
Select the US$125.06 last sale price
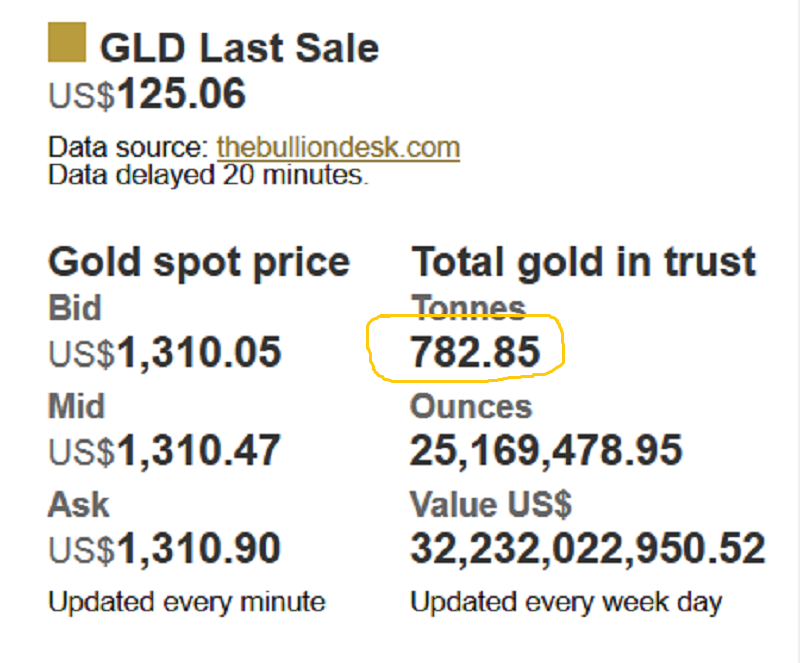point(147,95)
